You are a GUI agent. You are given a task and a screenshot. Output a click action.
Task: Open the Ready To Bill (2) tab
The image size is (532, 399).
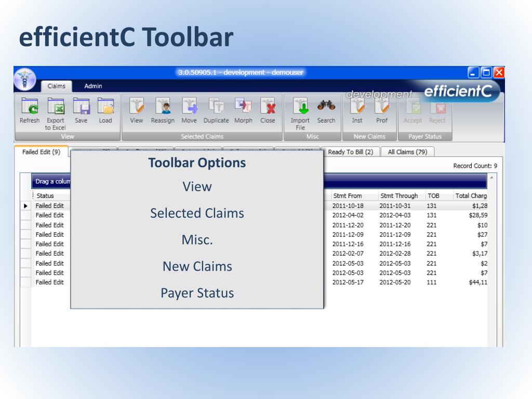click(x=351, y=152)
